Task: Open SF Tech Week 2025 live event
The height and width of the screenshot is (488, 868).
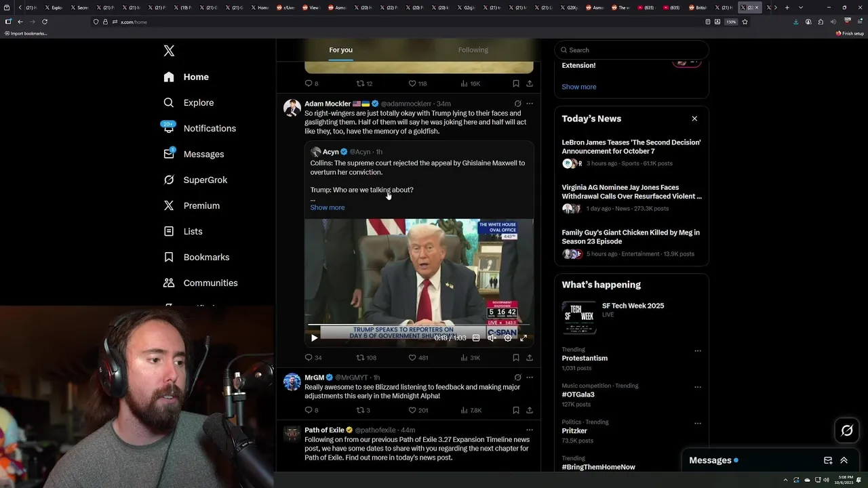Action: pyautogui.click(x=631, y=318)
